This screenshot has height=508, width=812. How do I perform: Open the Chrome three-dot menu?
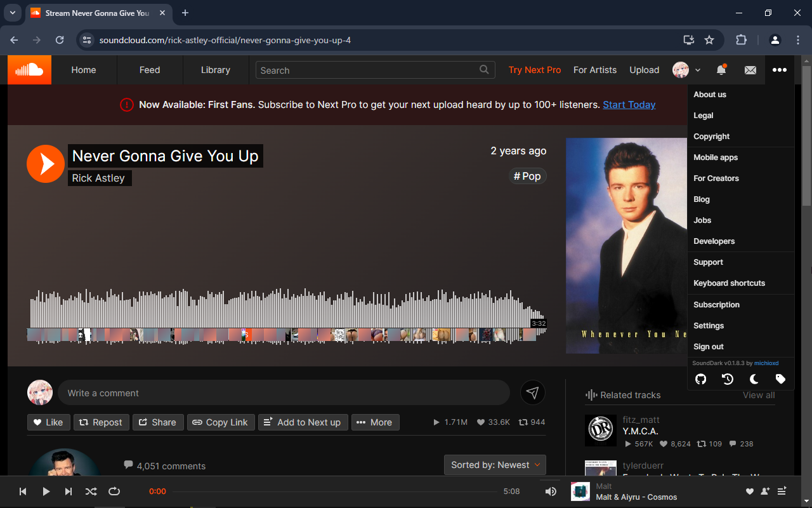(798, 40)
